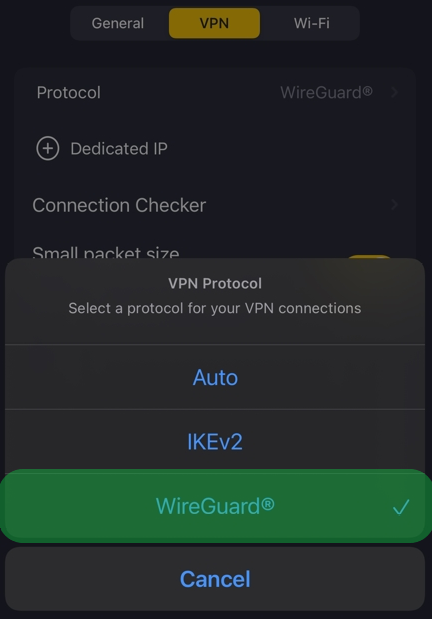
Task: Tap the empty area below Wi-Fi tab
Action: tap(312, 53)
